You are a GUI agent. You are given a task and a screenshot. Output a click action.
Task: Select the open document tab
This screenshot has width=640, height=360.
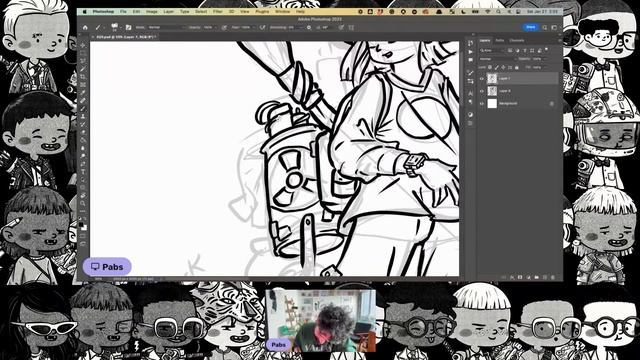click(124, 37)
